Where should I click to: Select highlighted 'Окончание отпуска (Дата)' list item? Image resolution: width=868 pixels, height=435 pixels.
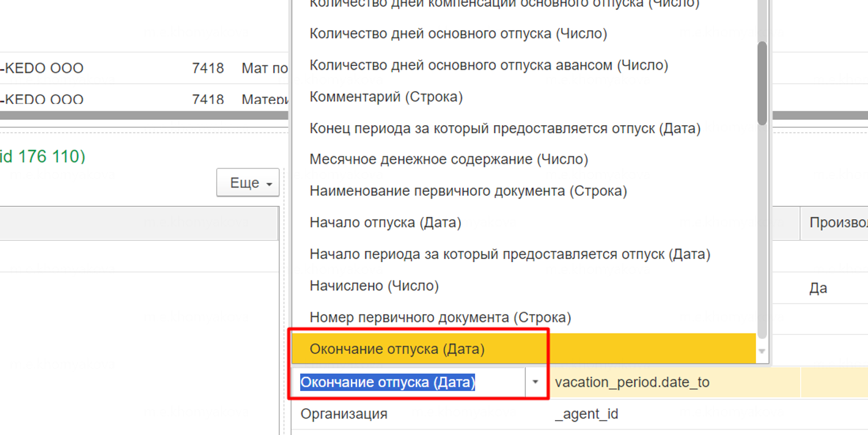tap(397, 349)
